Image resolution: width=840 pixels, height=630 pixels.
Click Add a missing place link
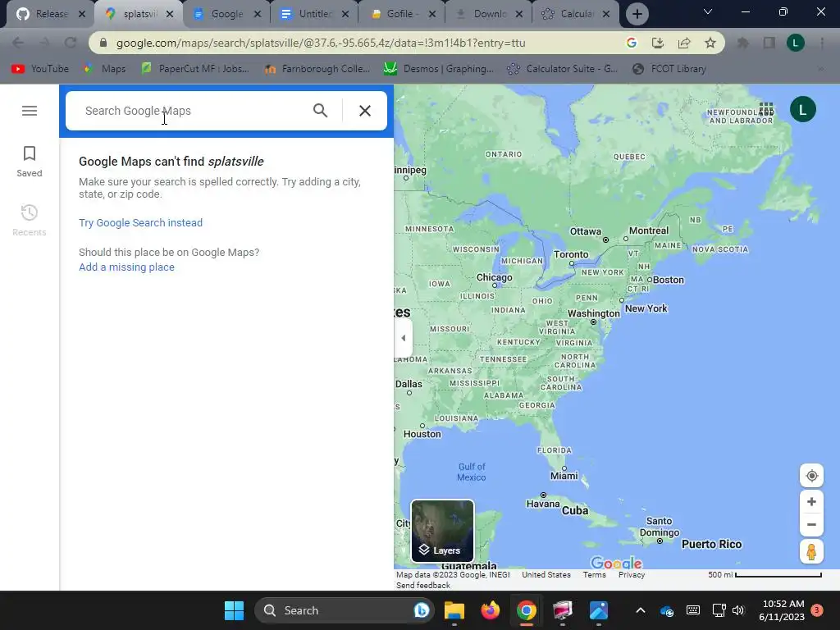(x=126, y=267)
